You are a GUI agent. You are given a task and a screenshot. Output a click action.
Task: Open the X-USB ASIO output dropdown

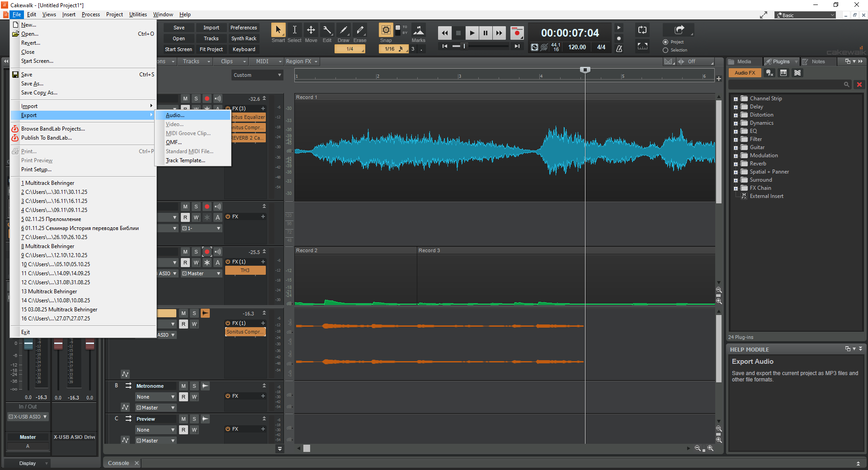click(28, 417)
